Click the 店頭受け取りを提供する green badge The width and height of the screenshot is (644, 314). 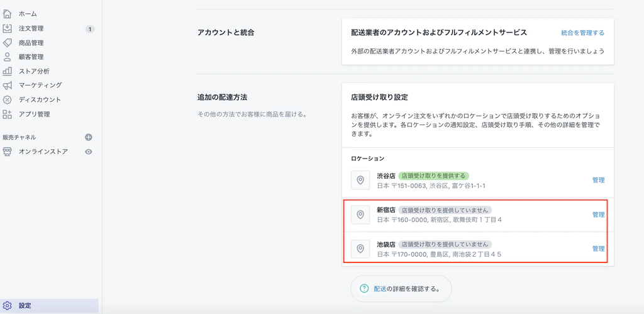(434, 176)
